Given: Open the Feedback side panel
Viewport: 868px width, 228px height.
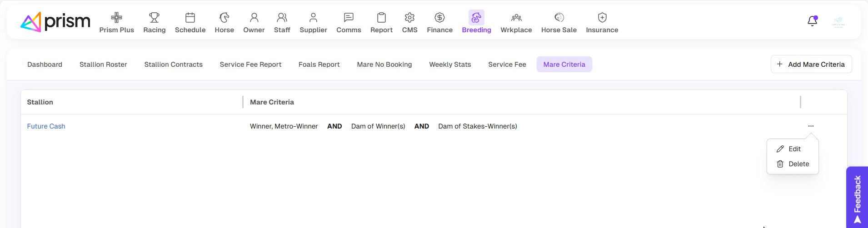Looking at the screenshot, I should click(857, 198).
